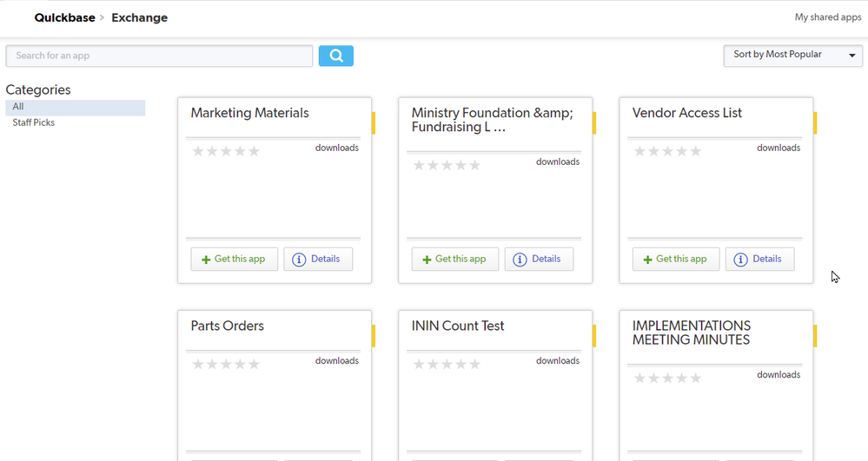Click the yellow ribbon marker on Parts Orders card
This screenshot has width=868, height=461.
[x=374, y=336]
